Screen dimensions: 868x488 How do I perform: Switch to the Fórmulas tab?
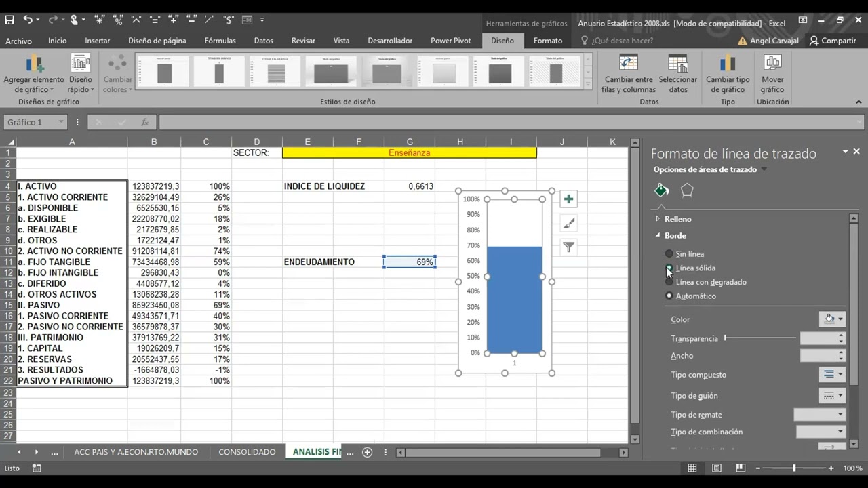(x=220, y=41)
